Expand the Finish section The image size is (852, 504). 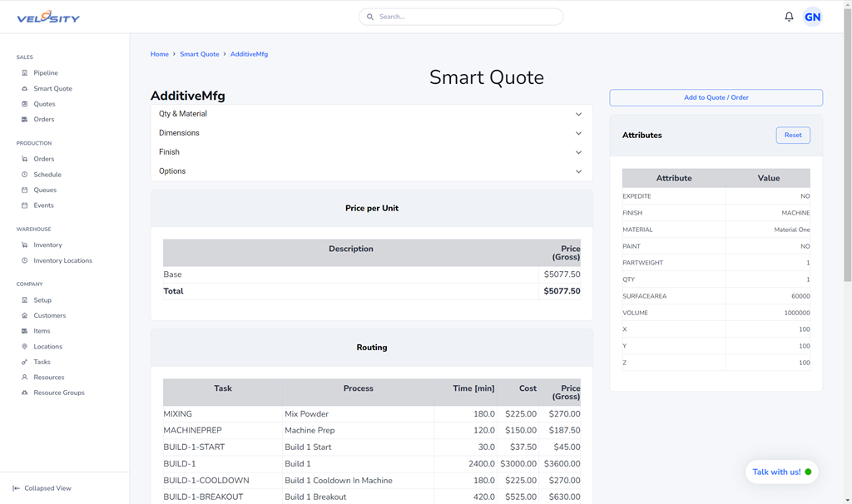tap(371, 152)
